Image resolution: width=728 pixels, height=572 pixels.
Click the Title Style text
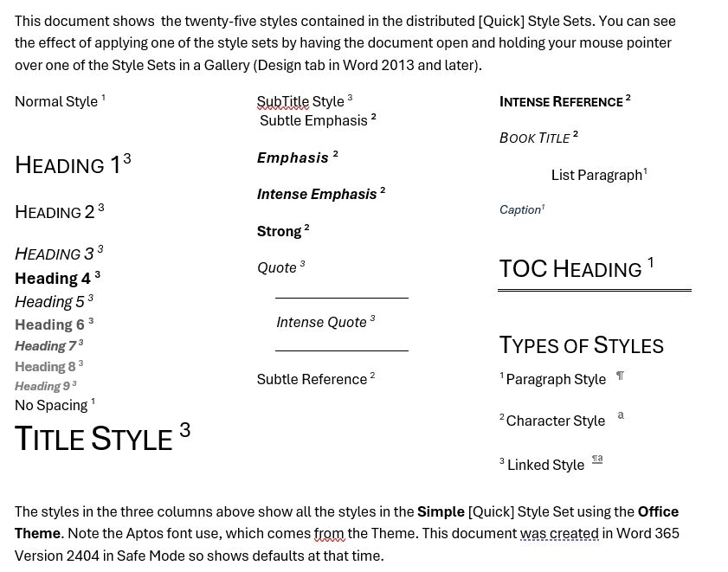click(x=93, y=440)
